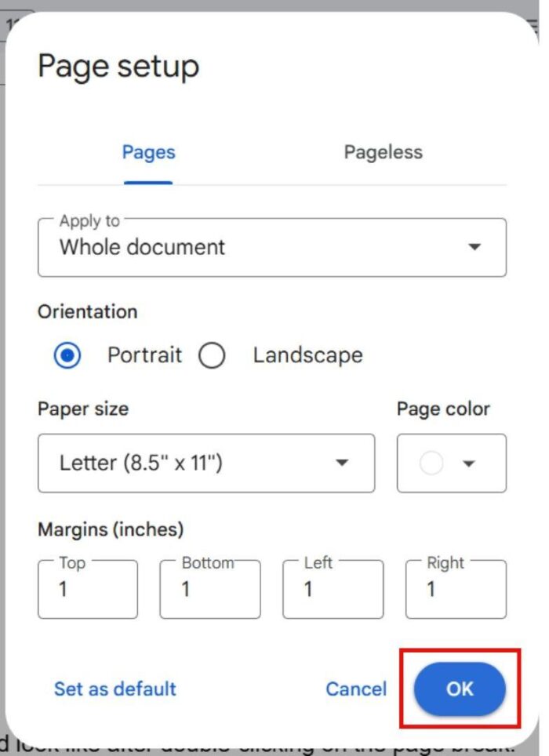
Task: Click the Left margin field
Action: (333, 589)
